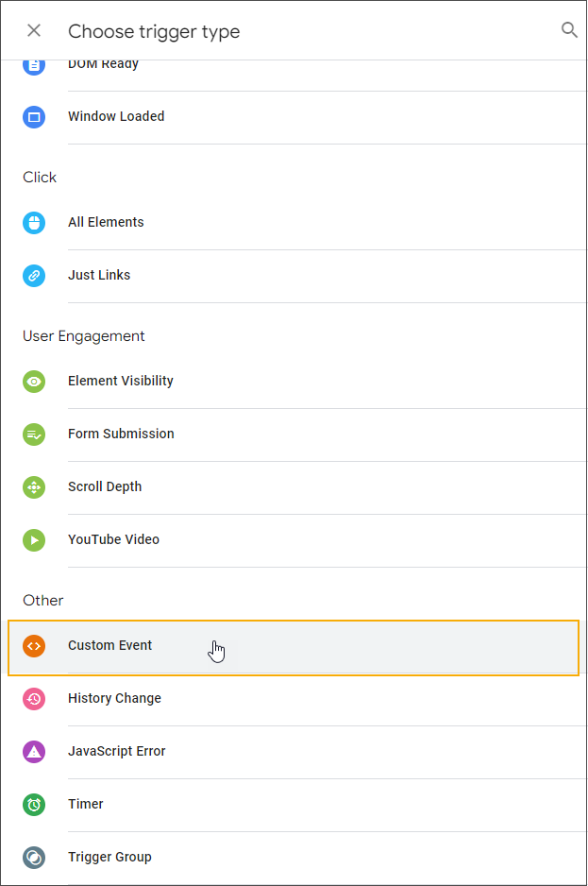This screenshot has width=588, height=886.
Task: Select the Form Submission trigger option
Action: (121, 434)
